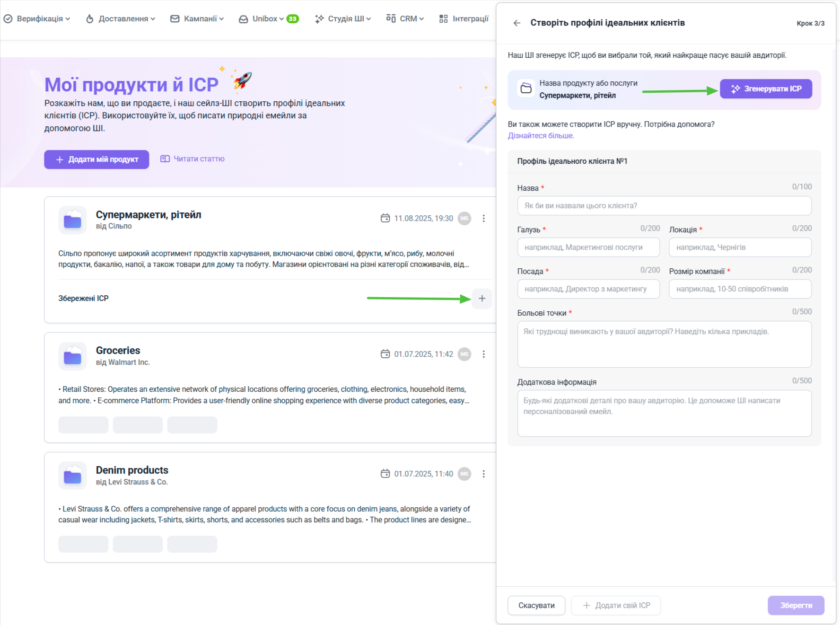840x625 pixels.
Task: Open three-dot menu for Супермаркети, рітейл
Action: (x=483, y=218)
